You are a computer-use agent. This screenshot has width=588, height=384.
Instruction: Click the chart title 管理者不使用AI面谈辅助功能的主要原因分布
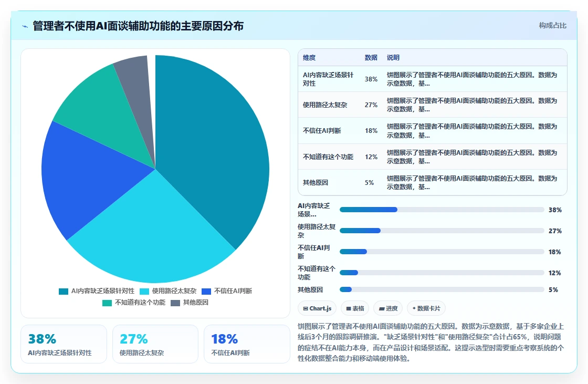(139, 26)
